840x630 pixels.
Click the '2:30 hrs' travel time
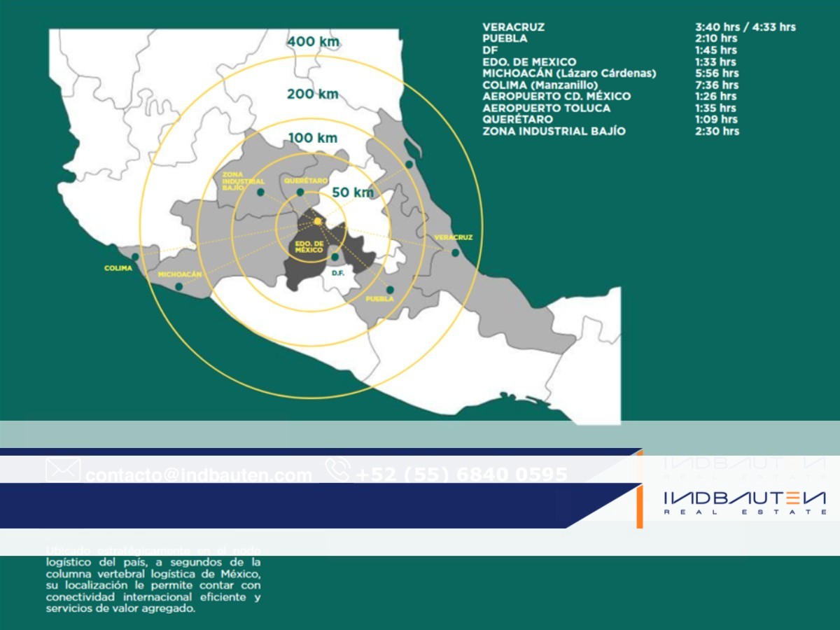point(717,131)
